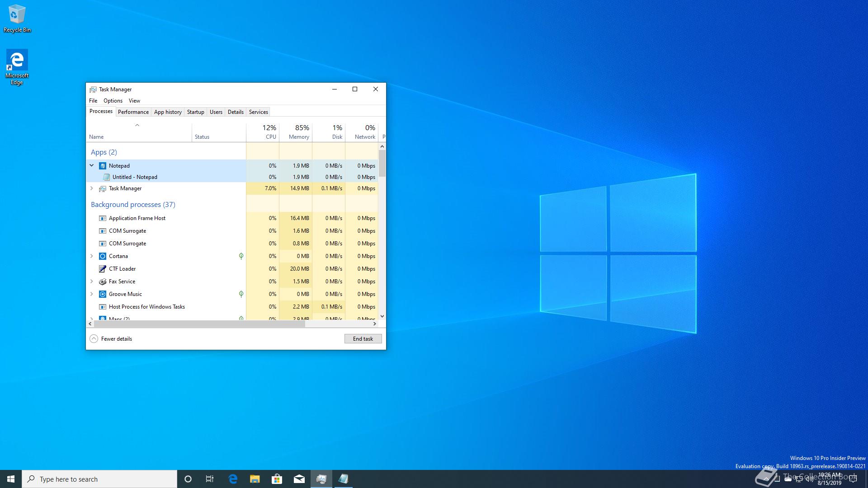Click the Apps (2) group heading
The image size is (868, 488).
tap(104, 152)
